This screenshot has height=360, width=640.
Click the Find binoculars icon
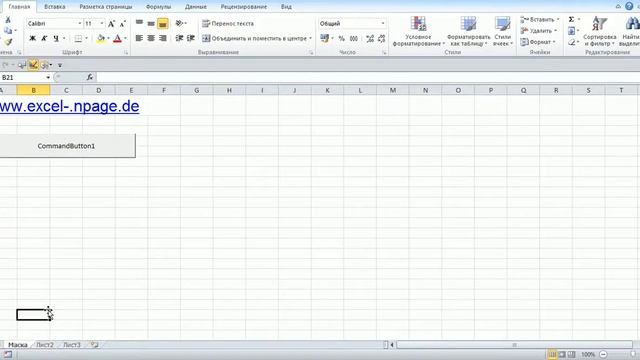[x=632, y=24]
